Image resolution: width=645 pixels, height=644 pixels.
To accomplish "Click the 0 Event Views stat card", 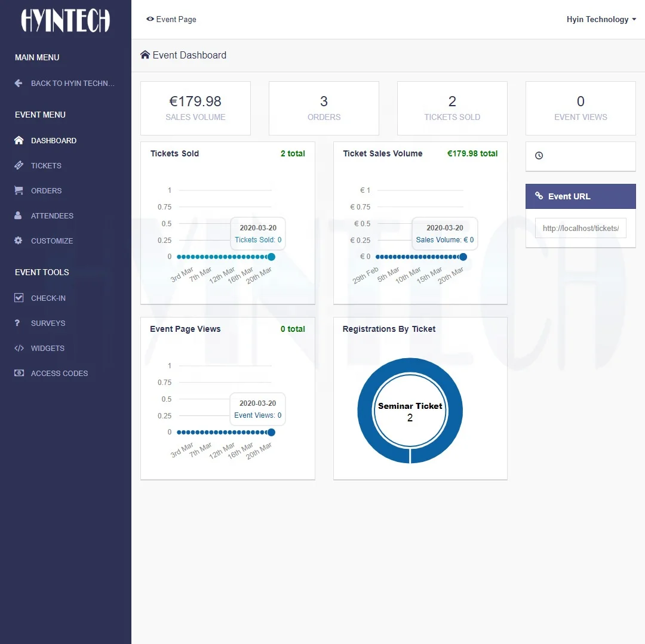I will tap(580, 109).
